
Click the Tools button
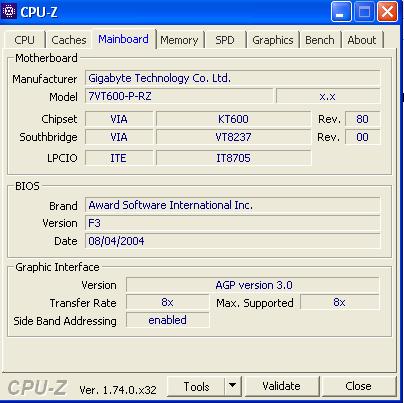point(196,386)
